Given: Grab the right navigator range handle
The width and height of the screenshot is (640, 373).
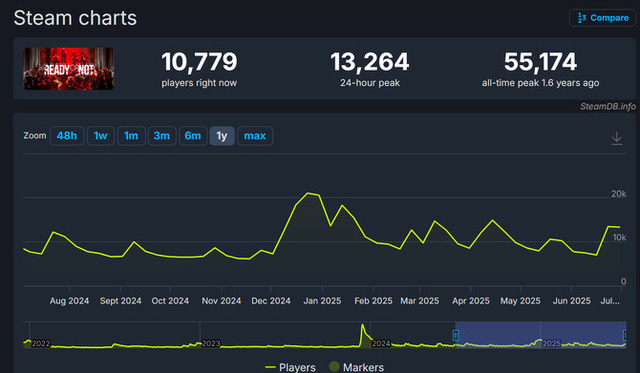Looking at the screenshot, I should pos(624,335).
